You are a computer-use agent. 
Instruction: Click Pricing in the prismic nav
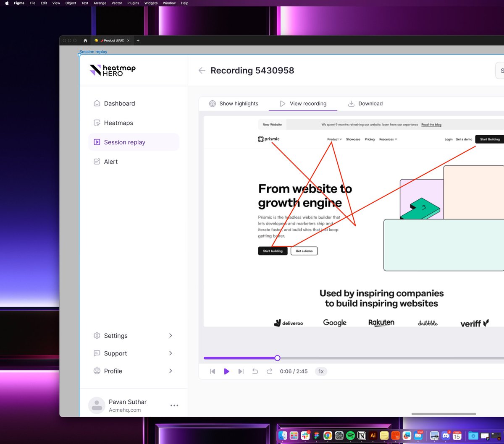370,139
